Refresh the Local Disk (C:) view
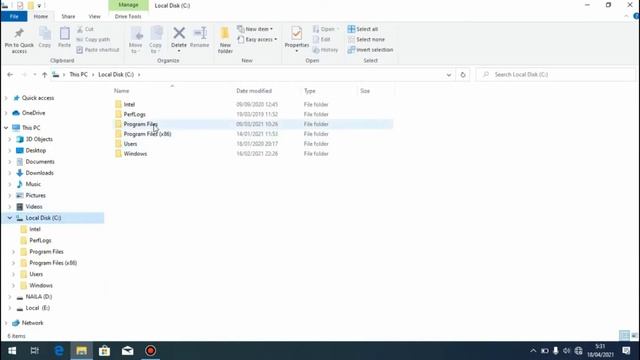 point(463,75)
